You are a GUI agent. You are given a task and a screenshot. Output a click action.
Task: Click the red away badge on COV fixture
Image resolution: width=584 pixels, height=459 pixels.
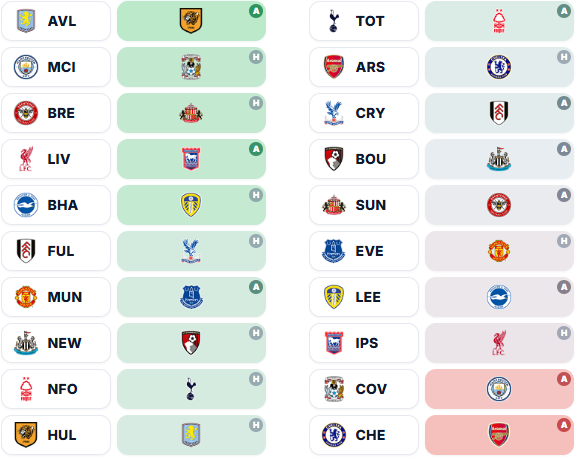tap(564, 379)
